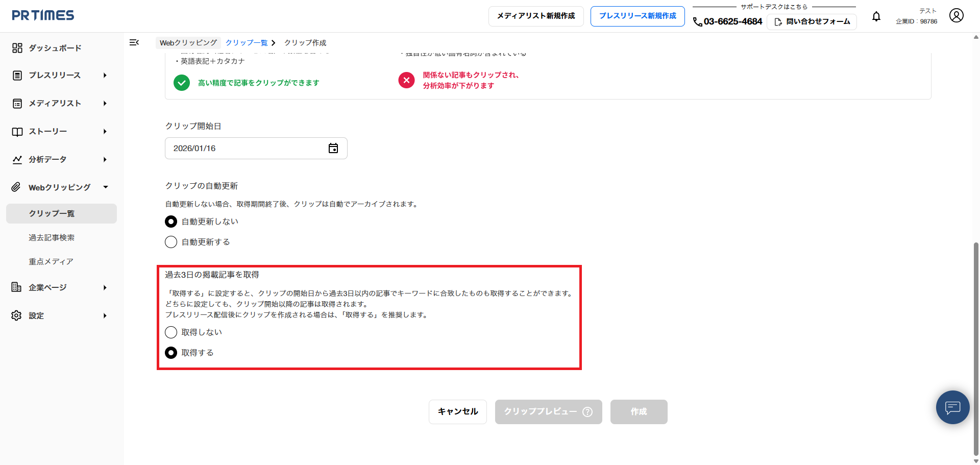980x465 pixels.
Task: Choose 取得しない for past articles
Action: [171, 332]
